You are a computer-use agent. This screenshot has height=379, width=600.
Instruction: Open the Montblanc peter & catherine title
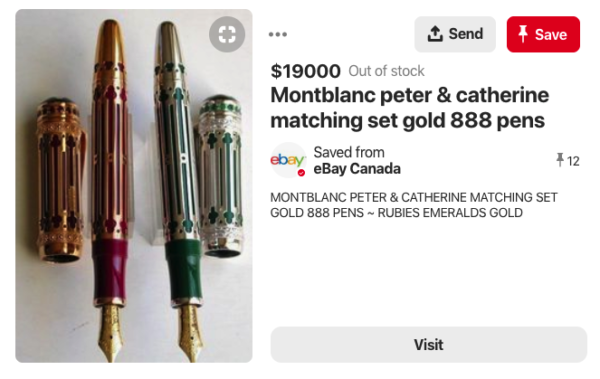click(x=410, y=108)
